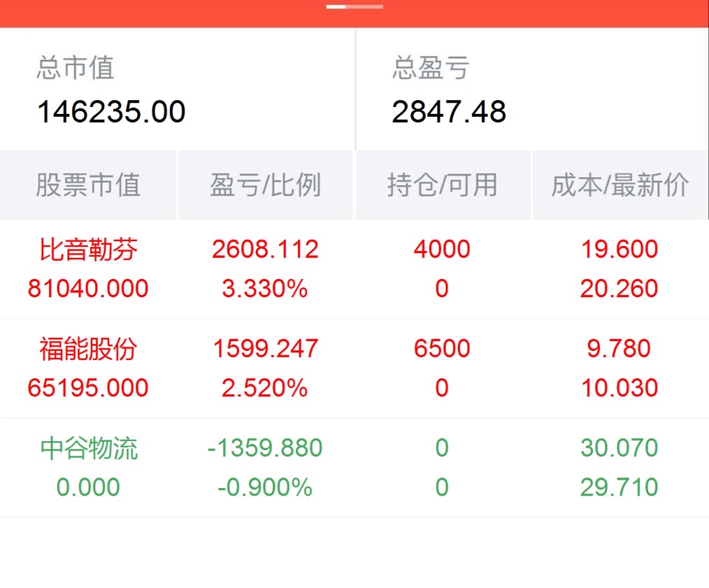Click the page indicator in red header

point(354,7)
